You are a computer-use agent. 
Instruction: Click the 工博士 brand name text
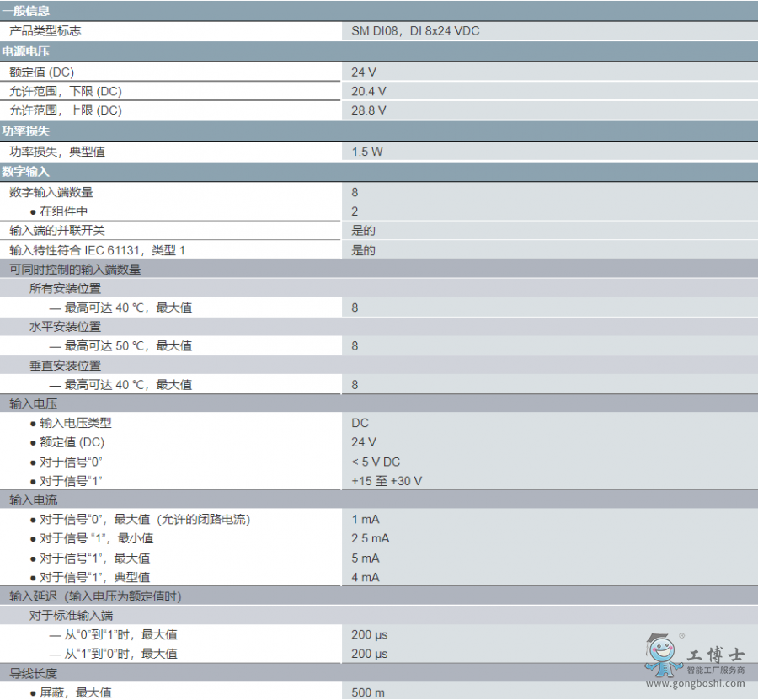point(716,655)
